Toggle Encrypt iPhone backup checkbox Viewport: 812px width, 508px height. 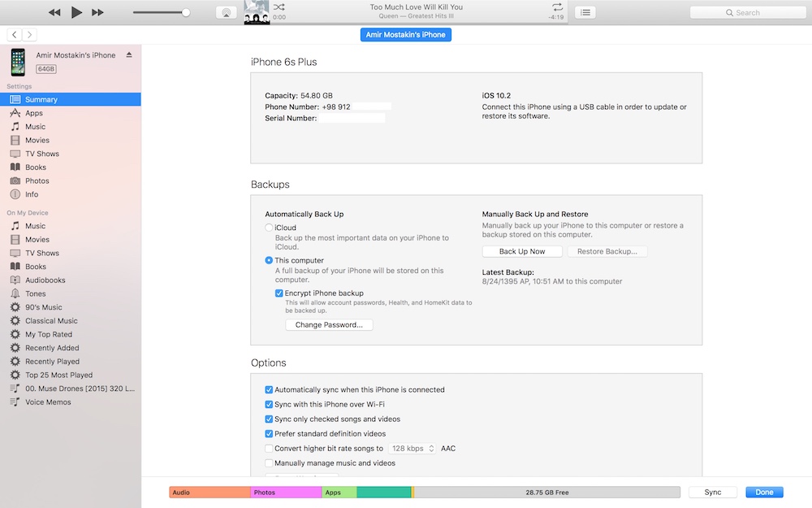(279, 293)
